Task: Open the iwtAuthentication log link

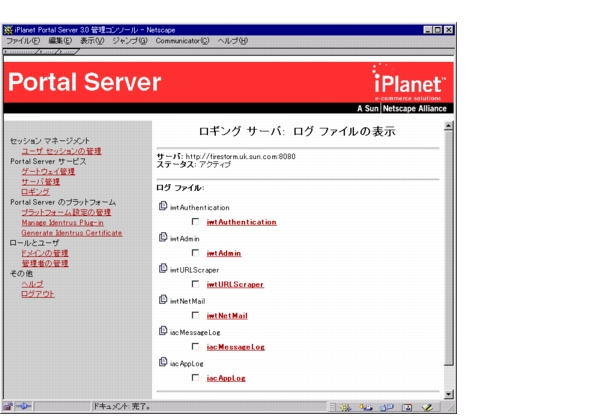Action: (242, 222)
